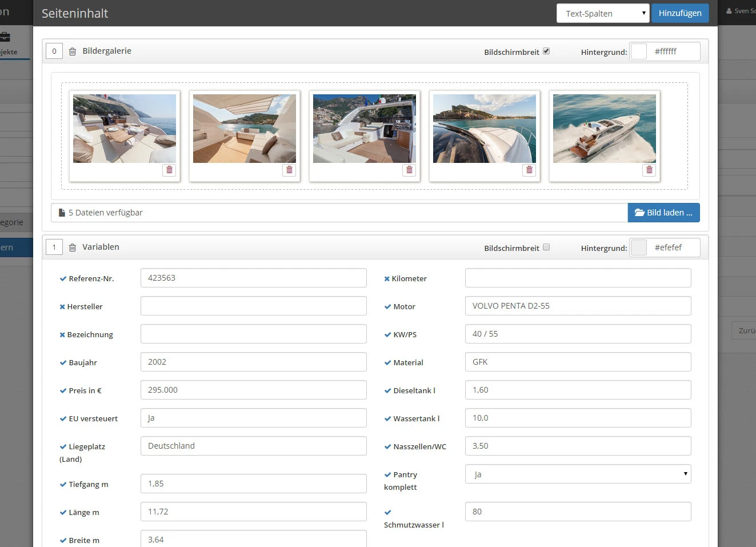The image size is (756, 547).
Task: Click the order number field of Variablen section
Action: [x=54, y=247]
